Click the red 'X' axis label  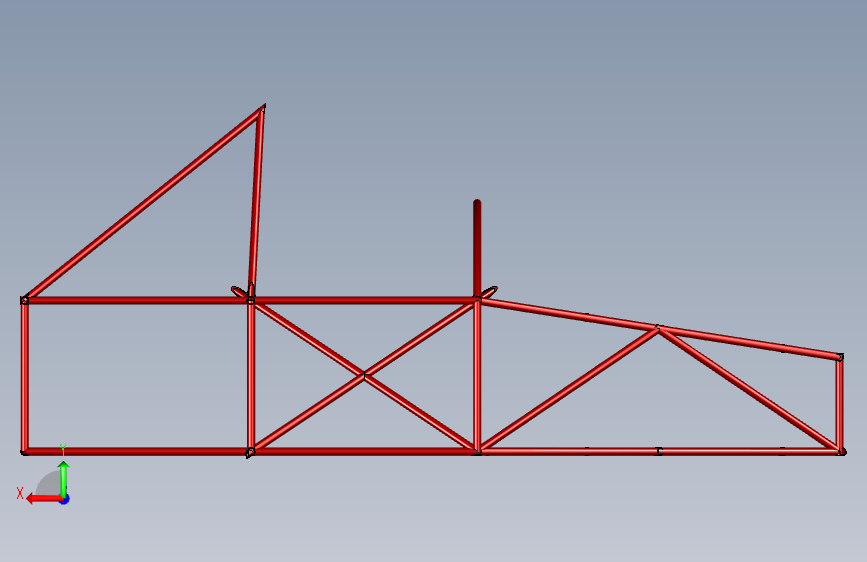(x=20, y=493)
